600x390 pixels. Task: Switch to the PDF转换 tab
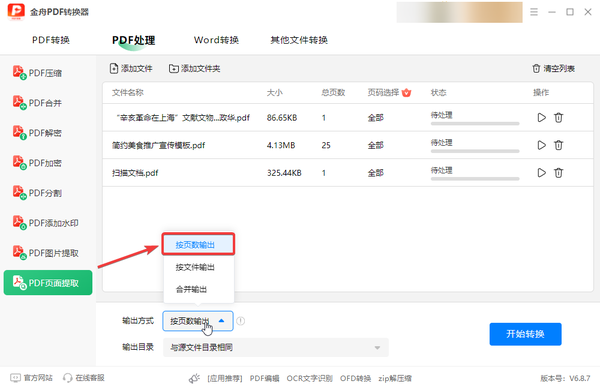click(51, 40)
